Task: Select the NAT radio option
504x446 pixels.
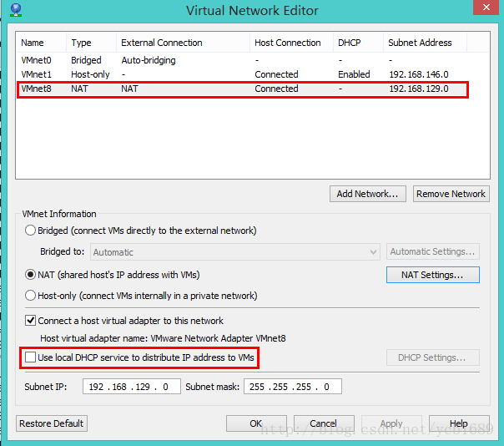Action: 31,274
